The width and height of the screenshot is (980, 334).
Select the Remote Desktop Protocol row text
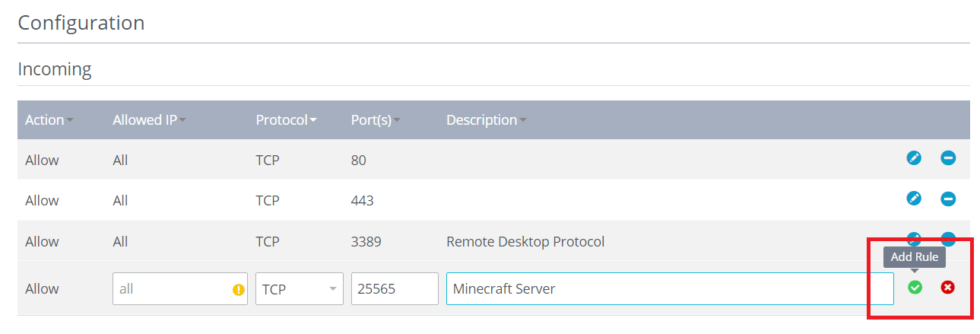click(x=525, y=242)
